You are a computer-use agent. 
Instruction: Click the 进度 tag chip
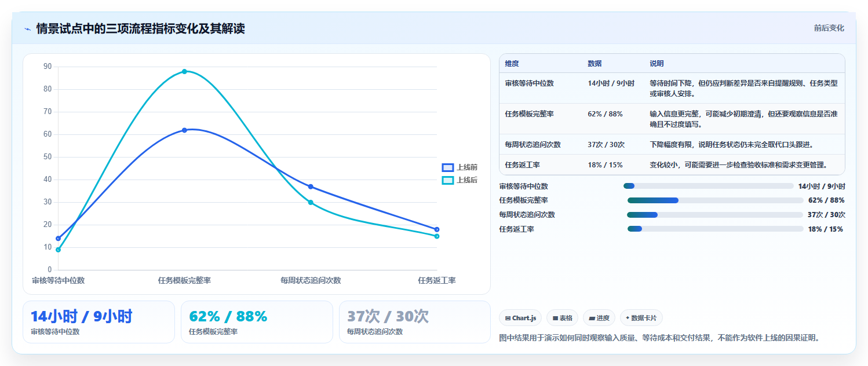pos(599,318)
